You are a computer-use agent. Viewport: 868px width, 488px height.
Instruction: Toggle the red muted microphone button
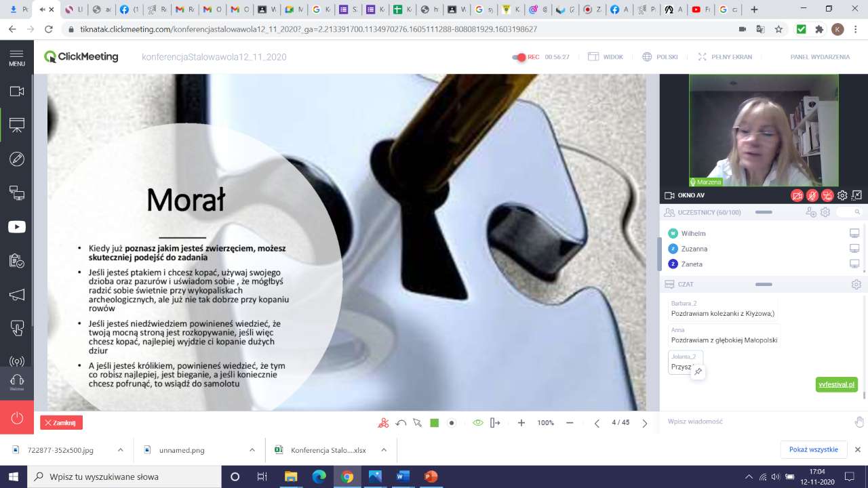tap(812, 196)
